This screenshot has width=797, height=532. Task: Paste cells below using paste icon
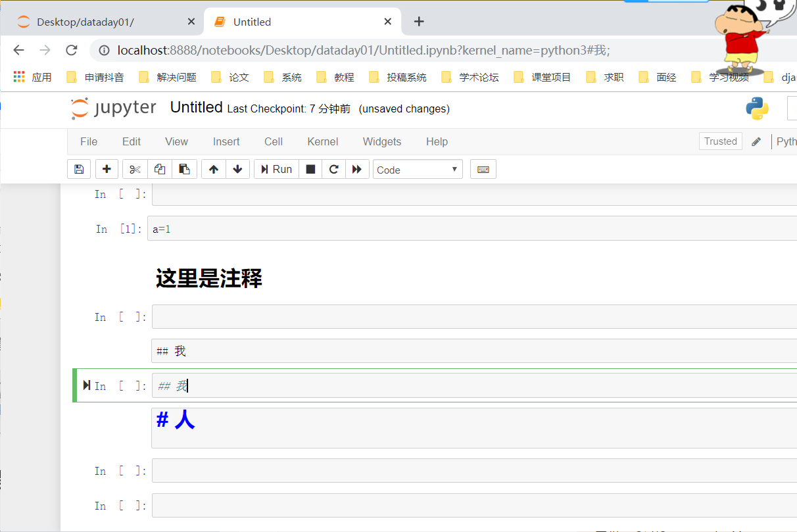pyautogui.click(x=184, y=169)
